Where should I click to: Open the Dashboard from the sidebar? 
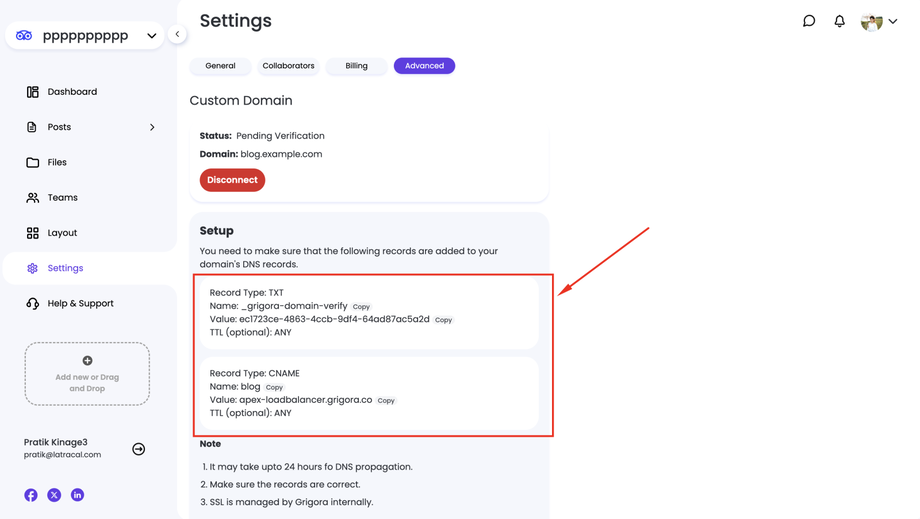72,92
